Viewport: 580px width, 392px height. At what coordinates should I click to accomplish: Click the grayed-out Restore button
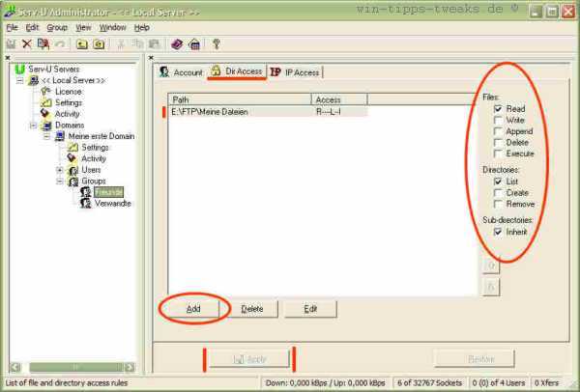pyautogui.click(x=475, y=359)
